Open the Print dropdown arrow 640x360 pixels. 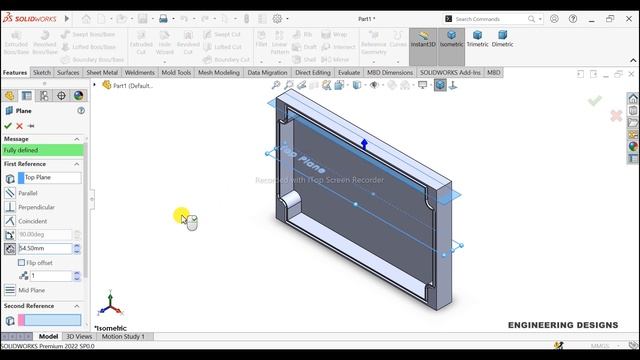(173, 19)
